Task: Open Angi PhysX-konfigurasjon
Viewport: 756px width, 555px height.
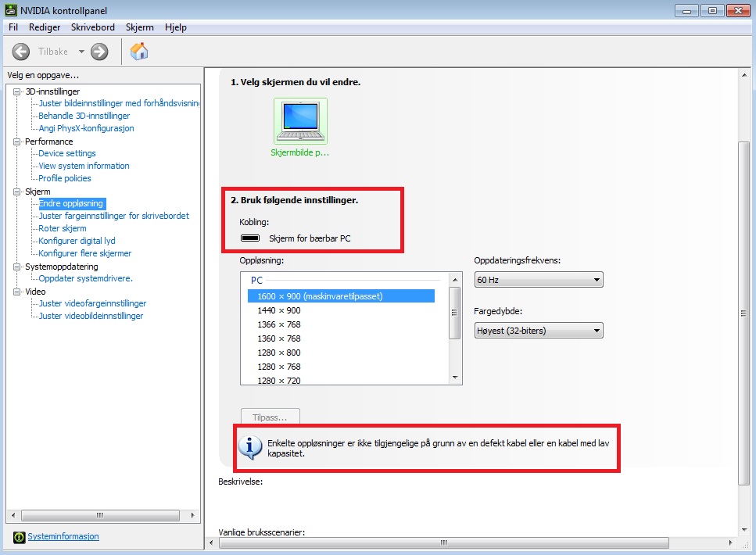Action: [x=86, y=128]
